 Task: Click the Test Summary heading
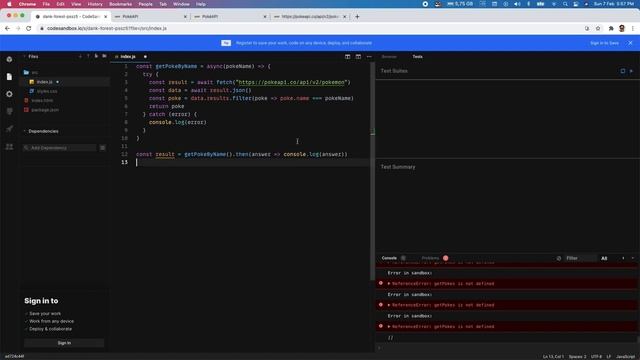pos(398,167)
